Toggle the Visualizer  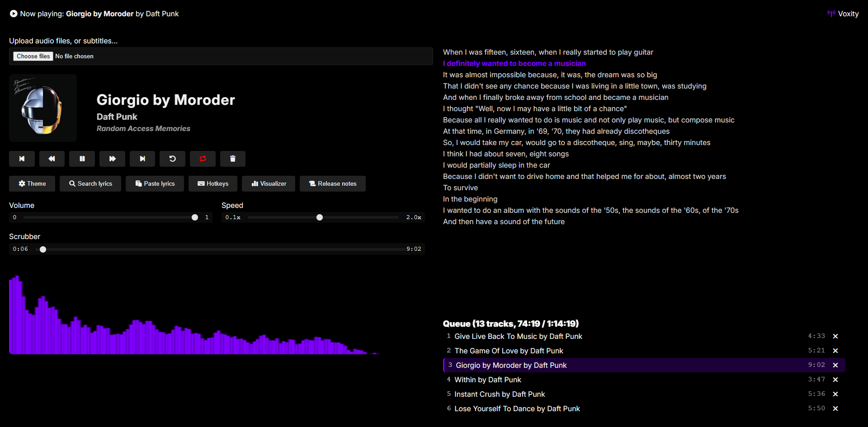[x=269, y=183]
